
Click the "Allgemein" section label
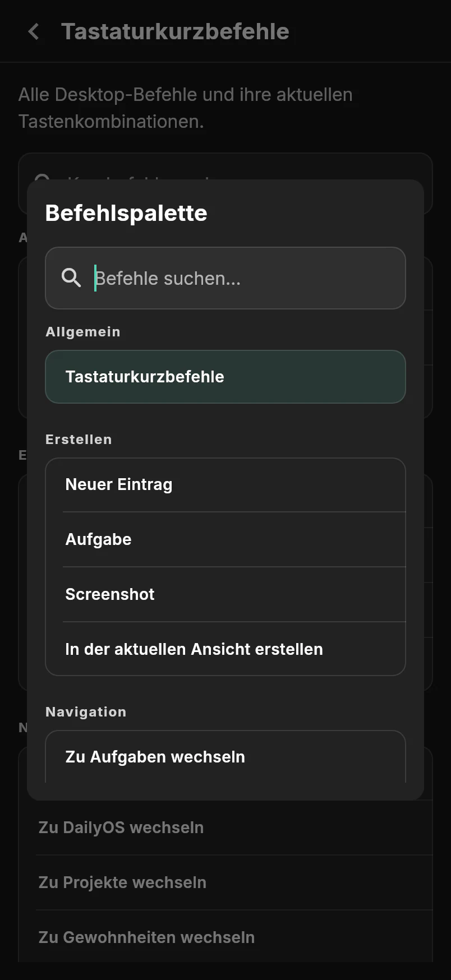[x=83, y=332]
